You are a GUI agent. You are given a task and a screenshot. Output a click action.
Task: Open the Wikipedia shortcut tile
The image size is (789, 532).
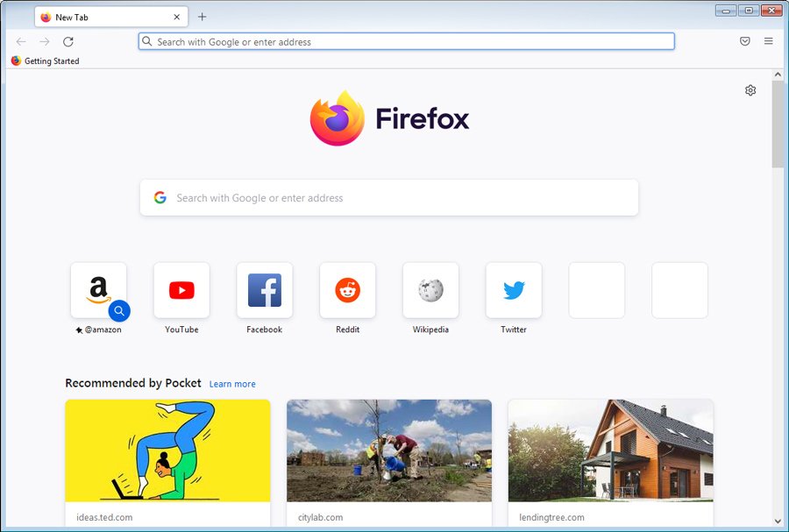430,289
